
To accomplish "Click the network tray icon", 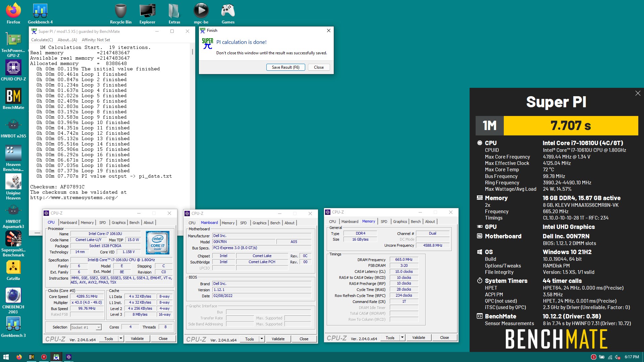I will 610,357.
